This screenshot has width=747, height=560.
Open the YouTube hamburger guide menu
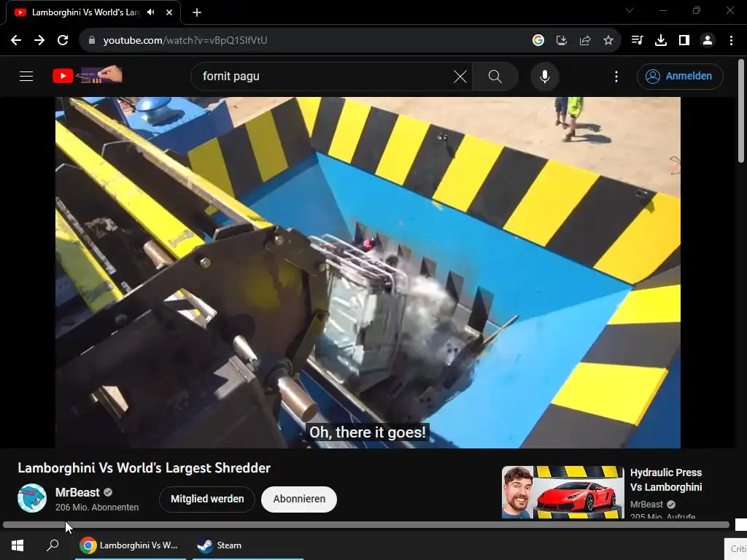pos(26,76)
